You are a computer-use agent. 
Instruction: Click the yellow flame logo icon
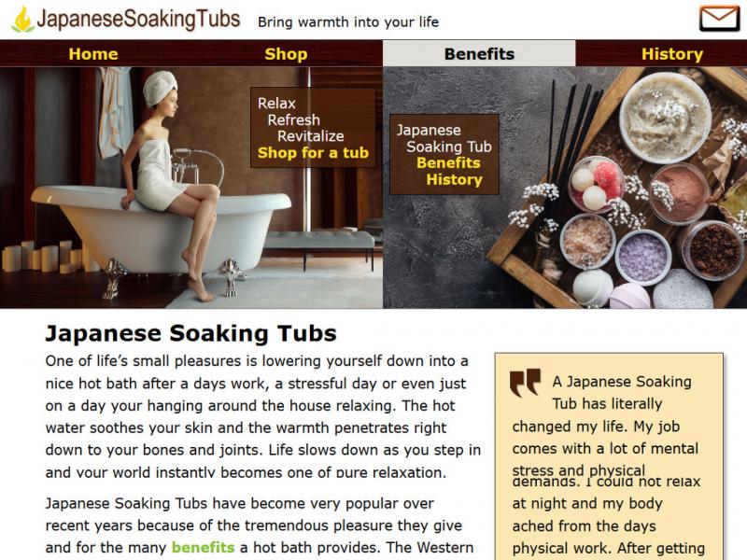[x=22, y=20]
